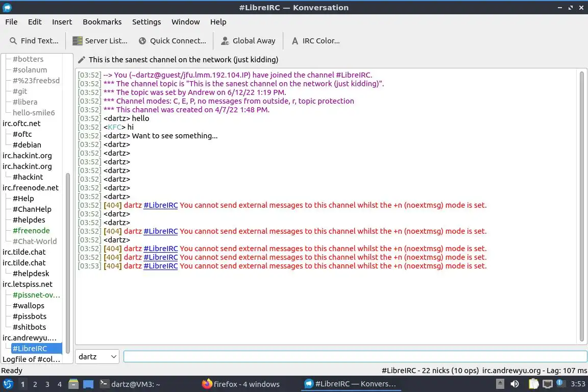Open Server List from the toolbar
Image resolution: width=588 pixels, height=392 pixels.
click(x=100, y=41)
